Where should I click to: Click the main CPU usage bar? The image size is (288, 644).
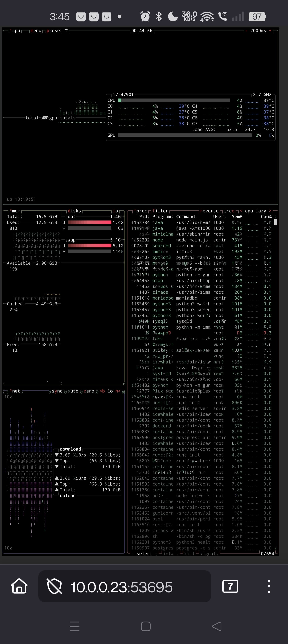pos(174,100)
